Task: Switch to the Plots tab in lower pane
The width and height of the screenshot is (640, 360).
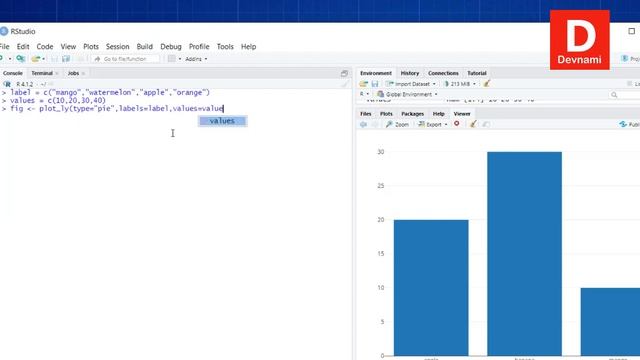Action: tap(386, 114)
